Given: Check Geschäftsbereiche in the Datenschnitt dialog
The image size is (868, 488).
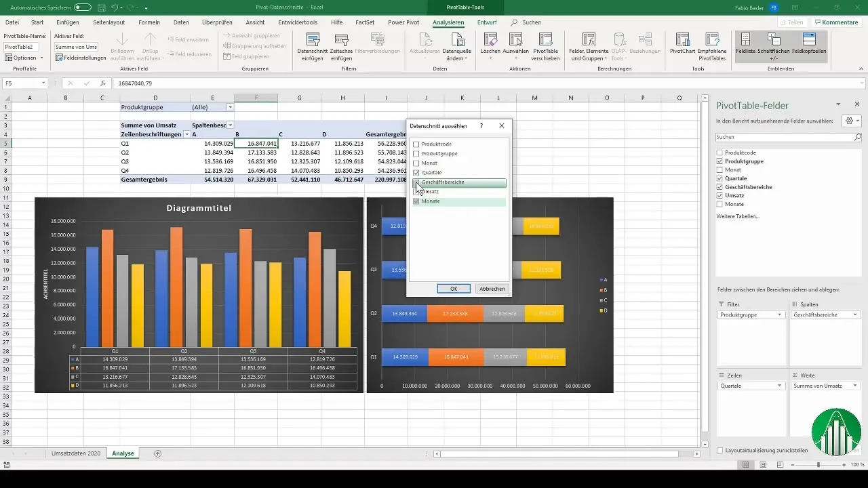Looking at the screenshot, I should [x=416, y=182].
